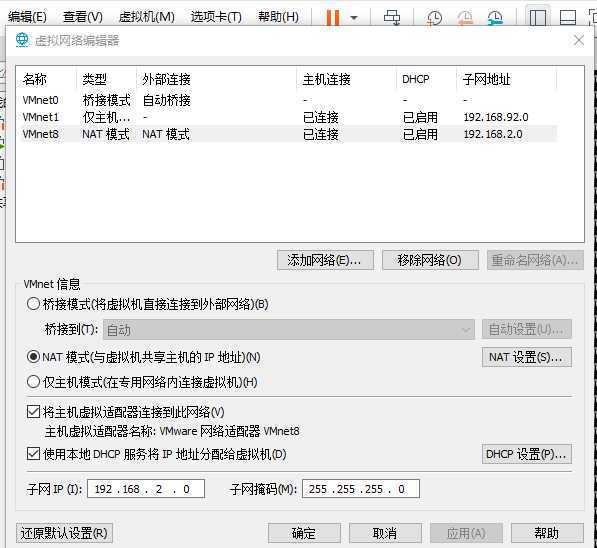Close the virtual network editor dialog
Image resolution: width=597 pixels, height=548 pixels.
[x=579, y=40]
